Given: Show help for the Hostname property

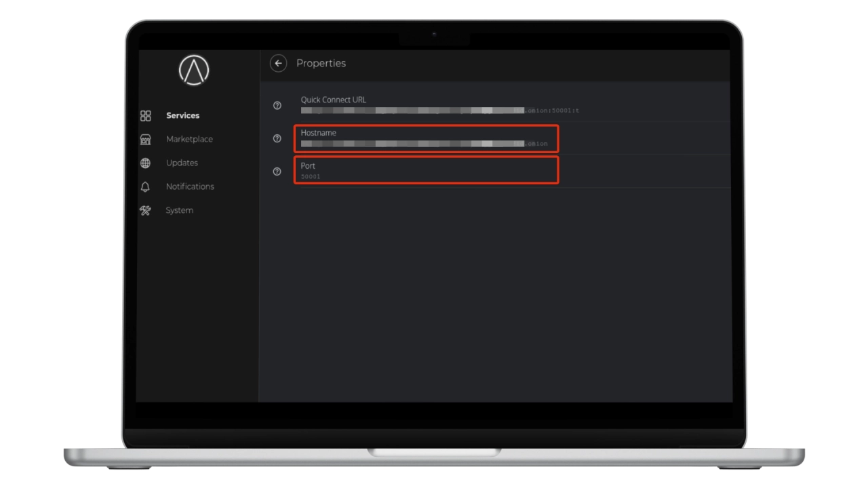Looking at the screenshot, I should (x=277, y=138).
